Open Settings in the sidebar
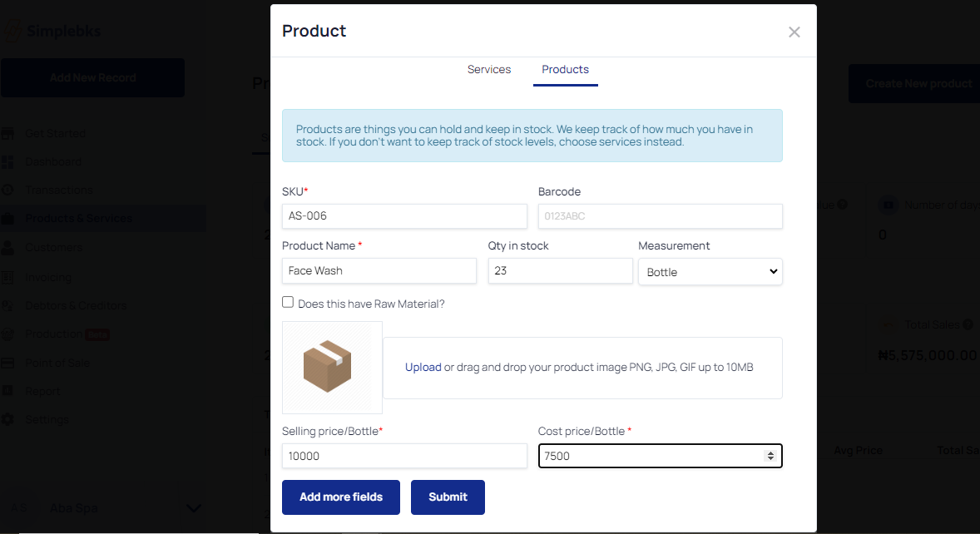Image resolution: width=980 pixels, height=534 pixels. tap(47, 420)
